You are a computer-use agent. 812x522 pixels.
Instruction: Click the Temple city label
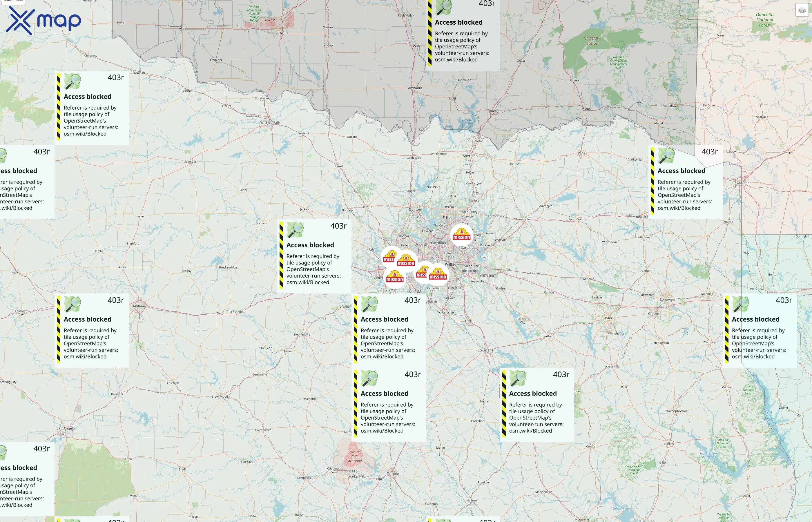coord(393,474)
